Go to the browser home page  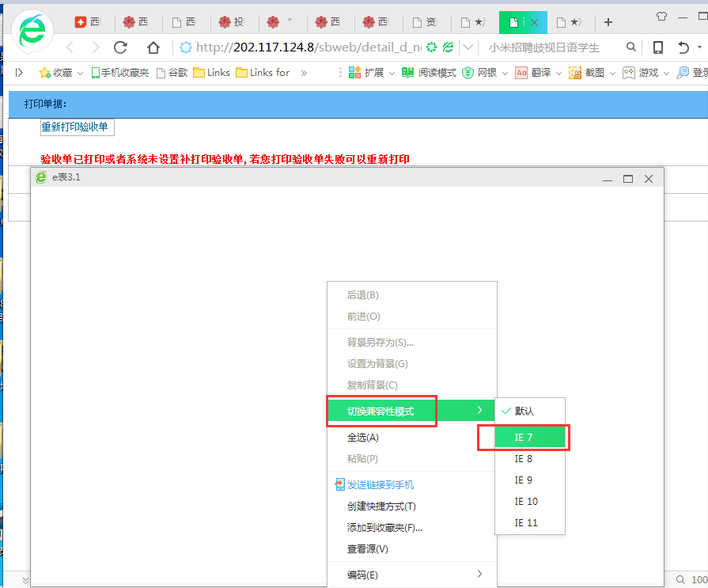pos(153,47)
